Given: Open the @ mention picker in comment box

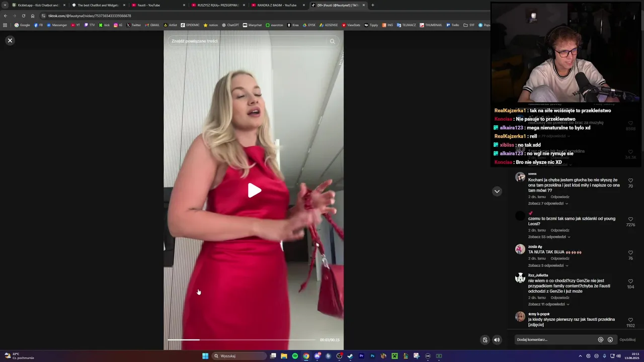Looking at the screenshot, I should (x=600, y=339).
